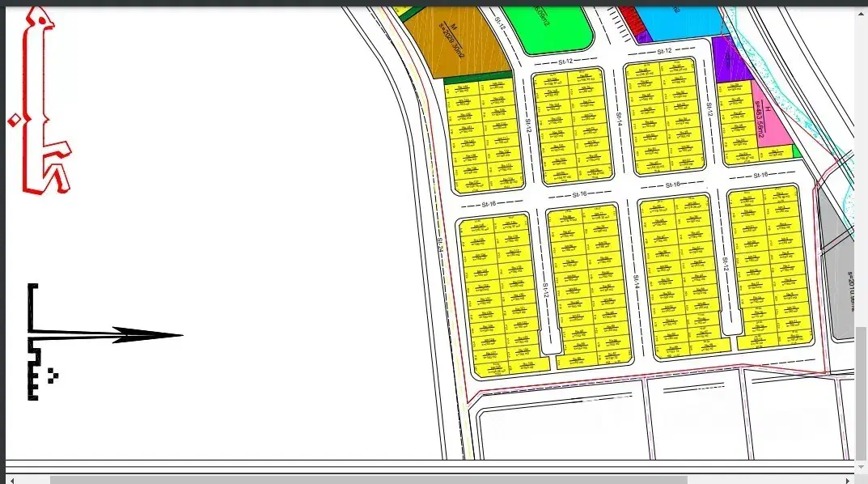
Task: Click the vertical scrollbar's down arrow
Action: 861,465
